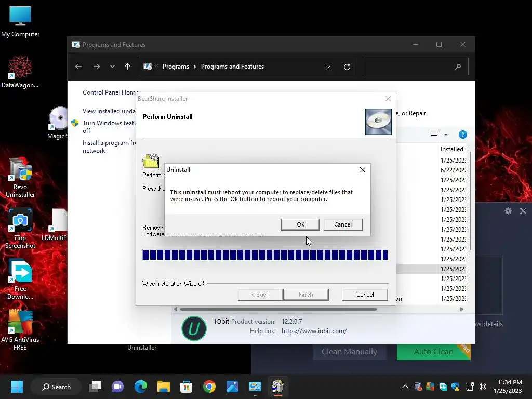532x399 pixels.
Task: Open My Computer desktop icon
Action: click(20, 21)
